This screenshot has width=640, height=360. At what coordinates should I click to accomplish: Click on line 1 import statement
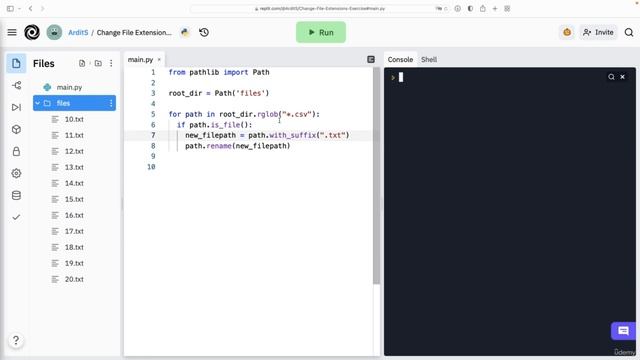(219, 72)
